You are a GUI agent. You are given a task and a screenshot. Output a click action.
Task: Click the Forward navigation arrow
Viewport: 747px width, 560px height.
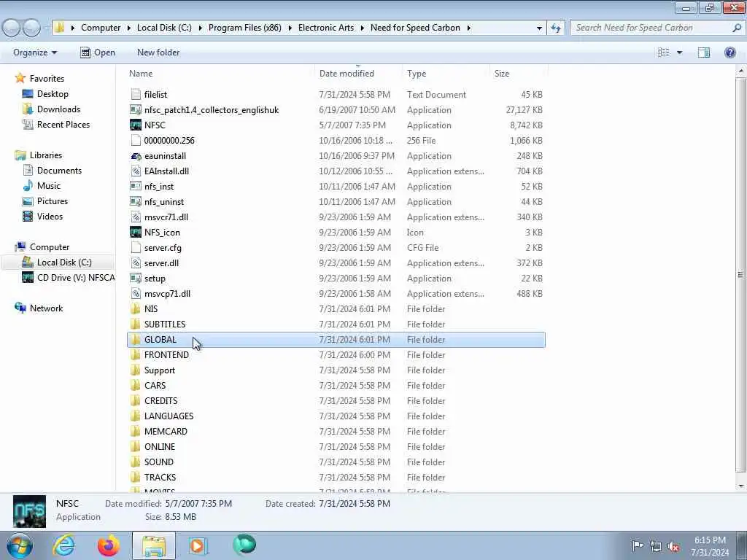coord(32,28)
